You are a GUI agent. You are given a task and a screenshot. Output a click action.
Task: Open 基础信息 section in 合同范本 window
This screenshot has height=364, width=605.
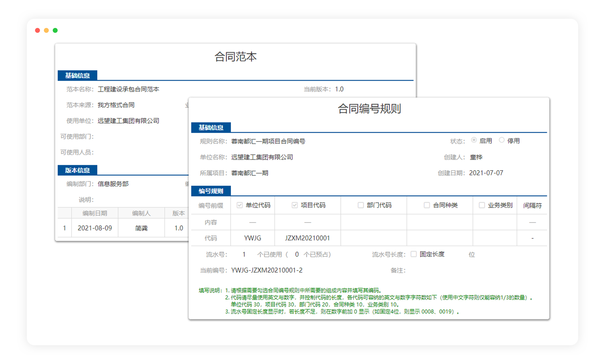click(77, 75)
